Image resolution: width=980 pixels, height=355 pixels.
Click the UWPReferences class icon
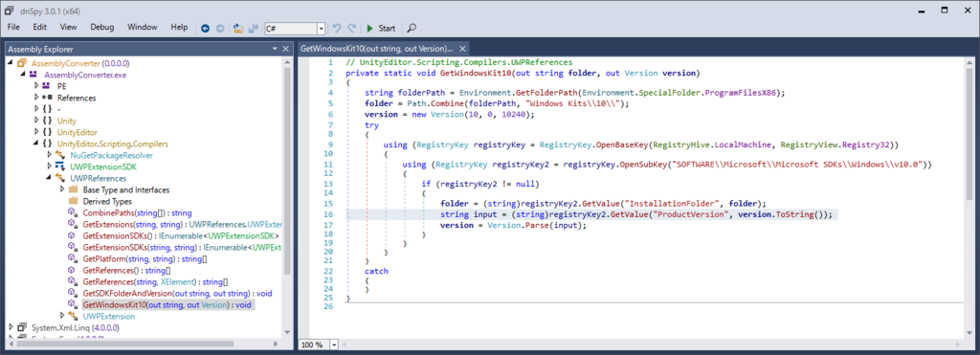click(x=60, y=178)
